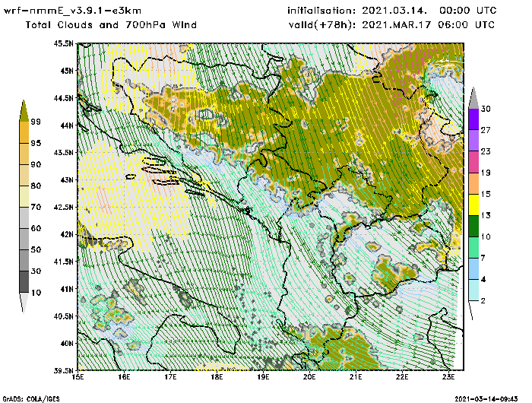Click the '44N' latitude label
This screenshot has height=403, width=532.
pos(67,125)
